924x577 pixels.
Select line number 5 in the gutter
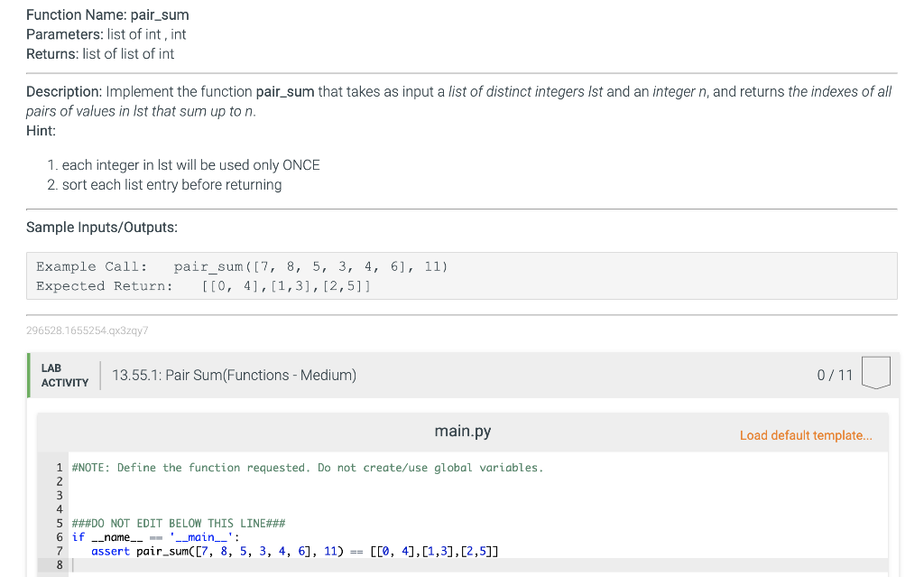tap(59, 523)
